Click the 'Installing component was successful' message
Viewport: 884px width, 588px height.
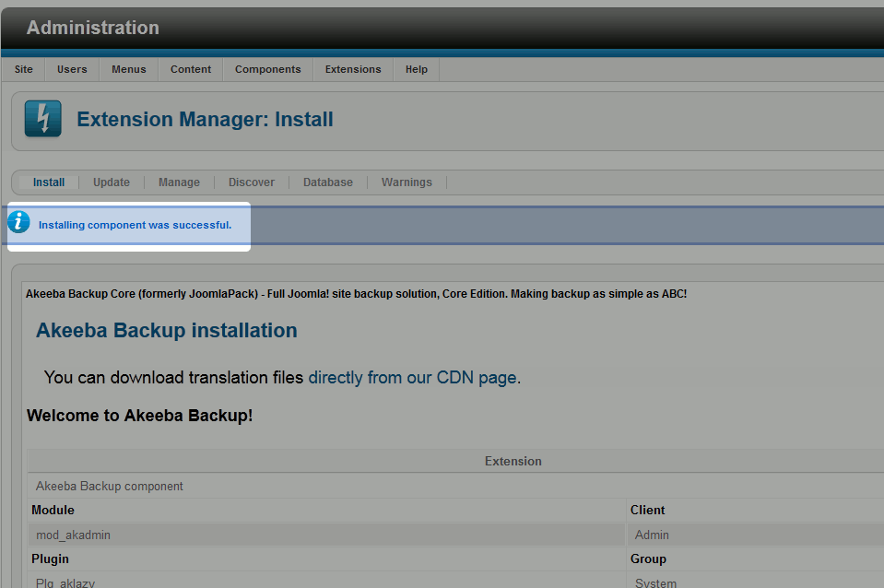[135, 225]
